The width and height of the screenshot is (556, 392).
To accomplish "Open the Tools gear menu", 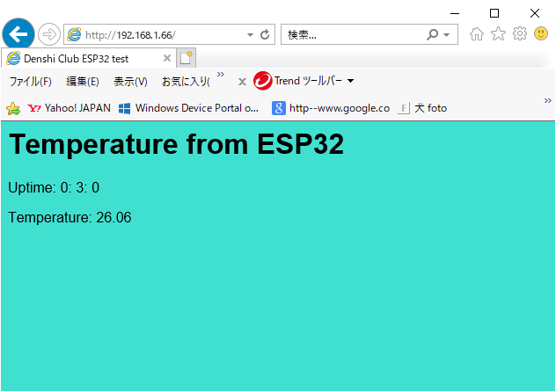I will (520, 34).
